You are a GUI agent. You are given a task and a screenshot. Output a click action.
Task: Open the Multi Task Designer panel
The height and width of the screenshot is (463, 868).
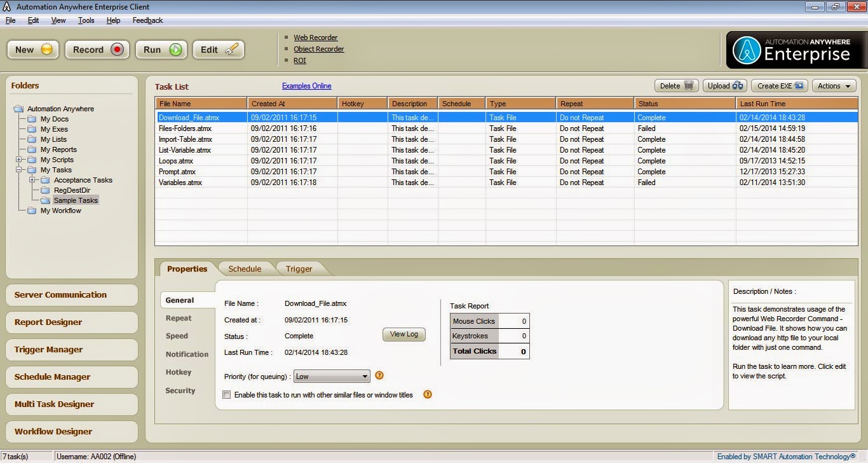point(72,404)
